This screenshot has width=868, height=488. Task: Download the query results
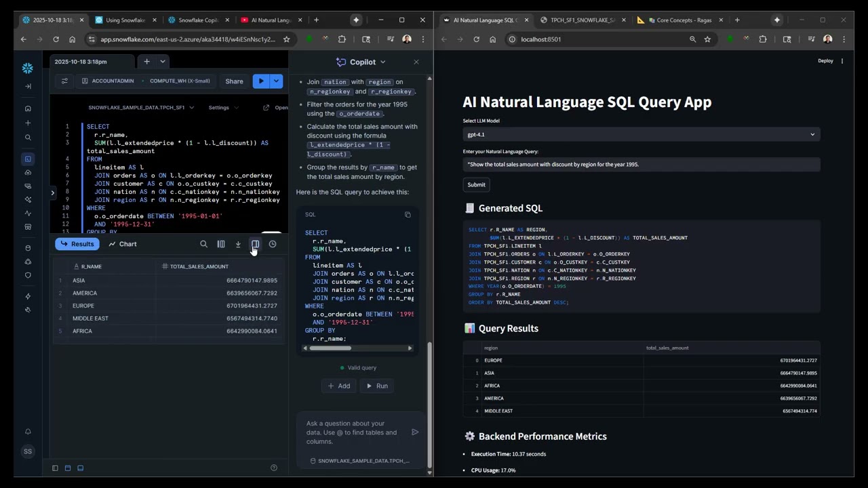click(238, 244)
